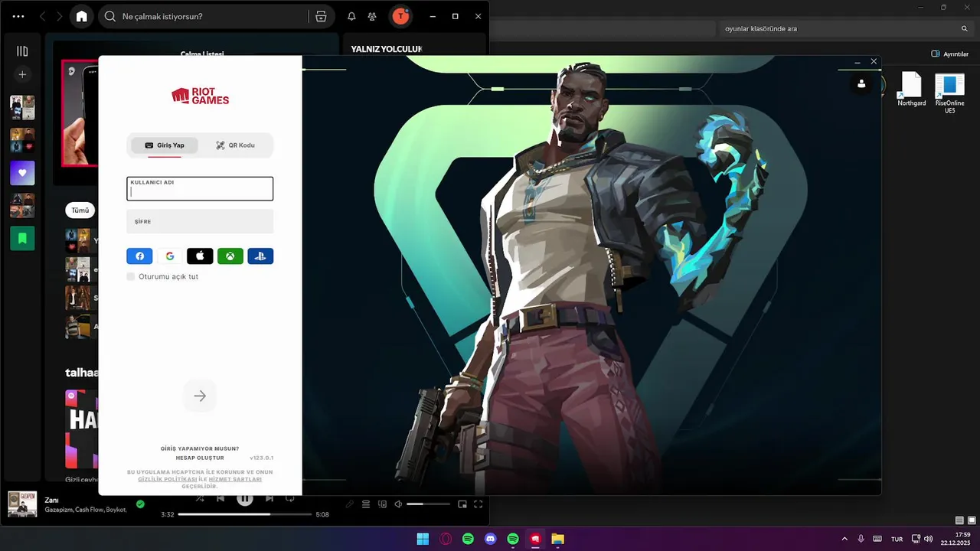Screen dimensions: 980x551
Task: Open Spotify notifications bell
Action: (351, 16)
